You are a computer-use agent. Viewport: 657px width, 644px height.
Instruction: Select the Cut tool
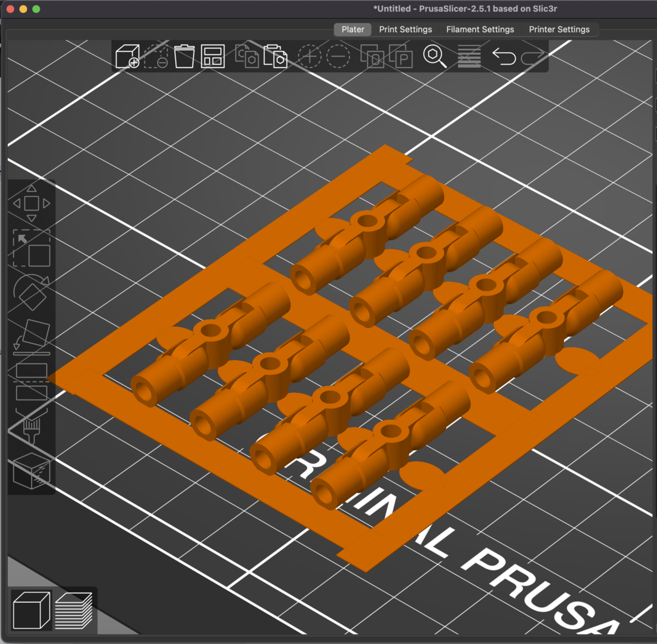coord(31,382)
